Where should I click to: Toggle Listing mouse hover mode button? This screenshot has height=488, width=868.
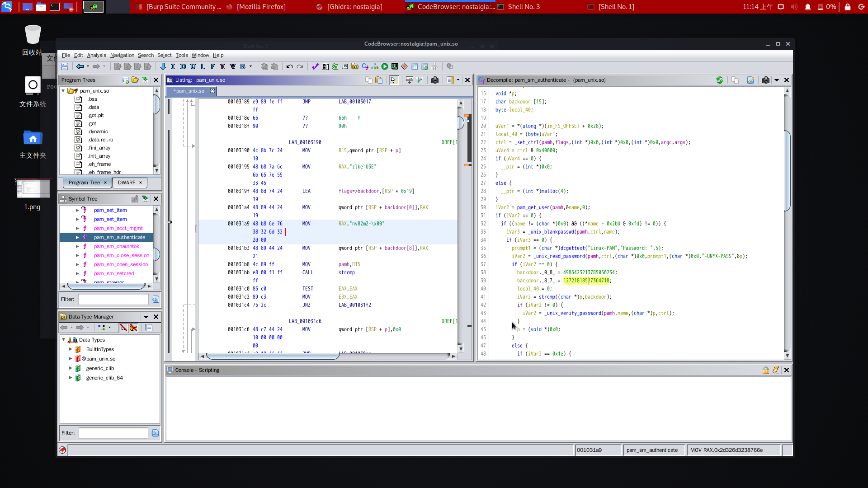tap(393, 80)
